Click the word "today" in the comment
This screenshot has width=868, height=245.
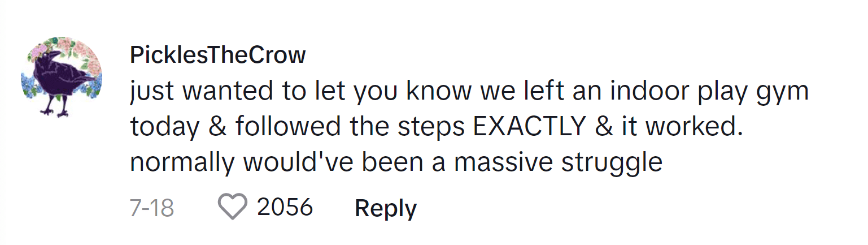click(x=164, y=128)
